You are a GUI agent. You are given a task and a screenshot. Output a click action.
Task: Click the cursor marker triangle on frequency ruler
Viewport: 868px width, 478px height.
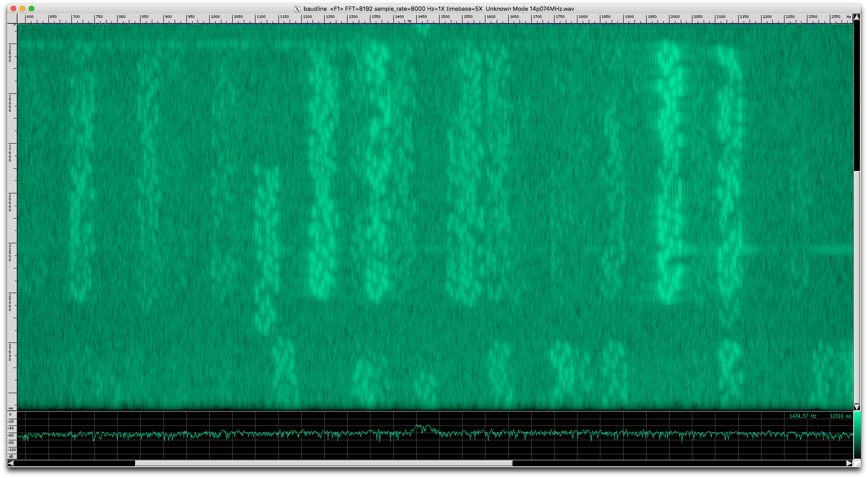[x=409, y=21]
